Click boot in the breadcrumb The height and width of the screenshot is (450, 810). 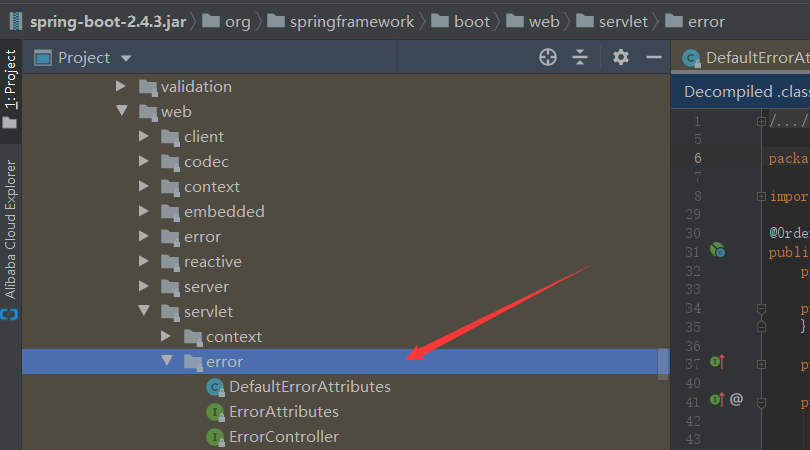(472, 22)
